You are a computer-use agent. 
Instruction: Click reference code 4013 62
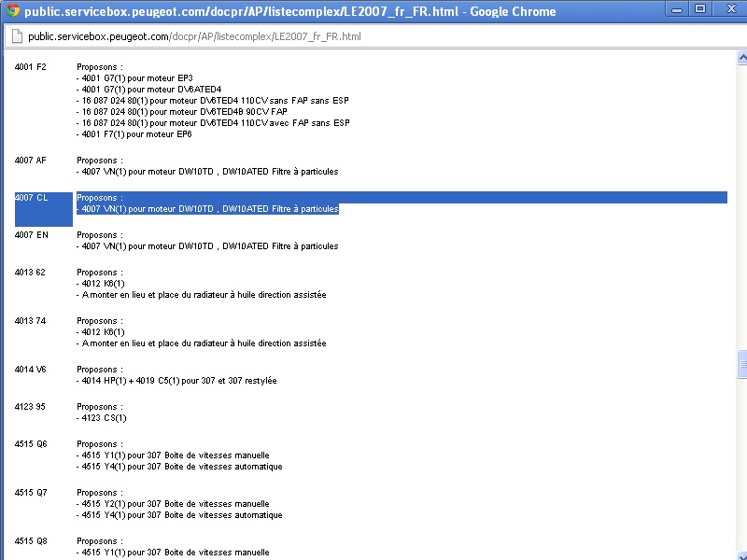coord(30,273)
